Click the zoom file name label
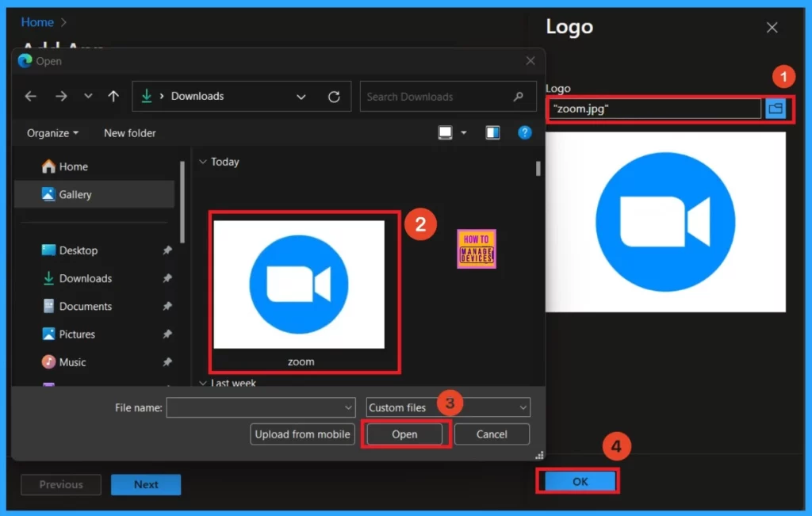Image resolution: width=812 pixels, height=516 pixels. [301, 361]
